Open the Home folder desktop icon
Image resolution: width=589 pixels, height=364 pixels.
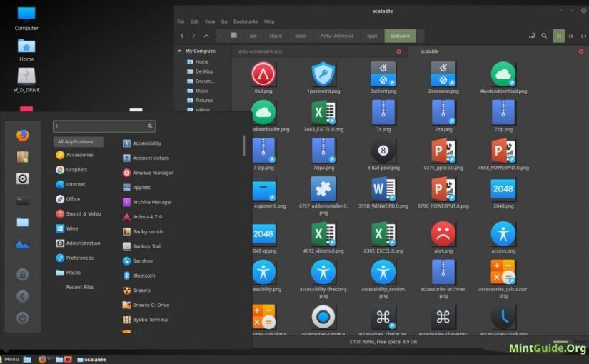26,50
